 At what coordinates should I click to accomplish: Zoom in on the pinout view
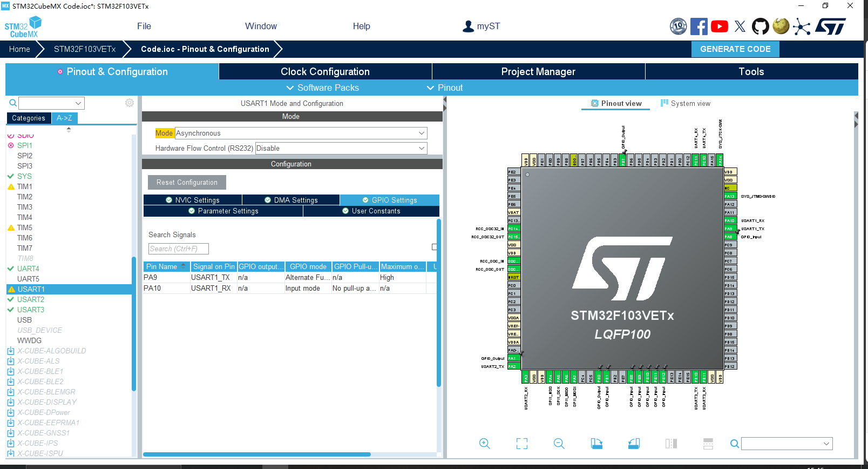(485, 444)
